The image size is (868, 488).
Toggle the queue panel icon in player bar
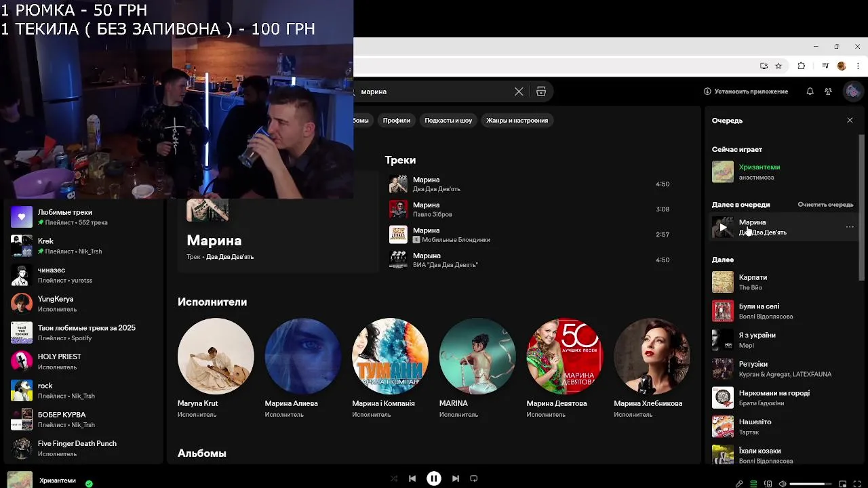click(753, 484)
